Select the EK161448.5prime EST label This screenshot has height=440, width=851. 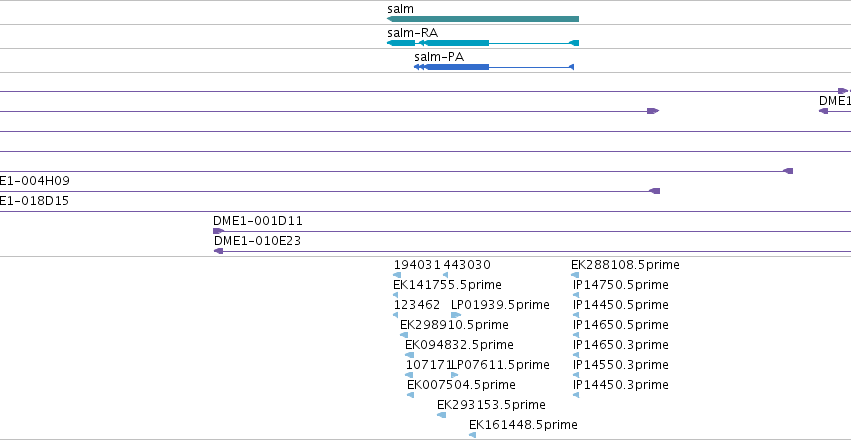[523, 424]
